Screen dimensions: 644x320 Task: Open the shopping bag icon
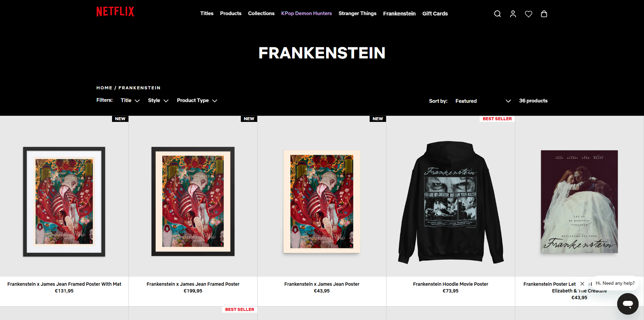point(544,14)
